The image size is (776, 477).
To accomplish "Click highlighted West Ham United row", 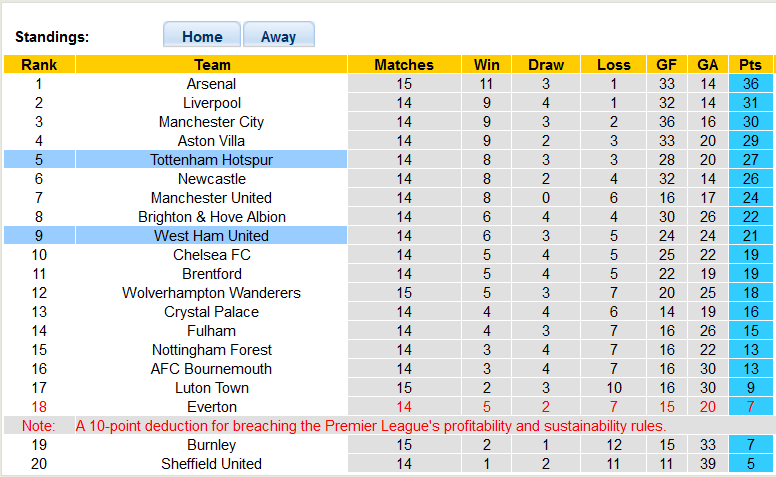I will point(211,236).
